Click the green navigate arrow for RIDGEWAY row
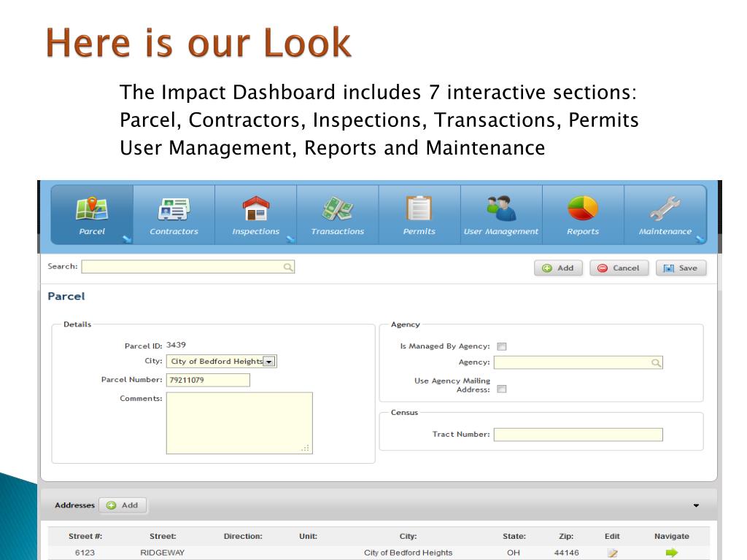This screenshot has width=747, height=560. (672, 553)
